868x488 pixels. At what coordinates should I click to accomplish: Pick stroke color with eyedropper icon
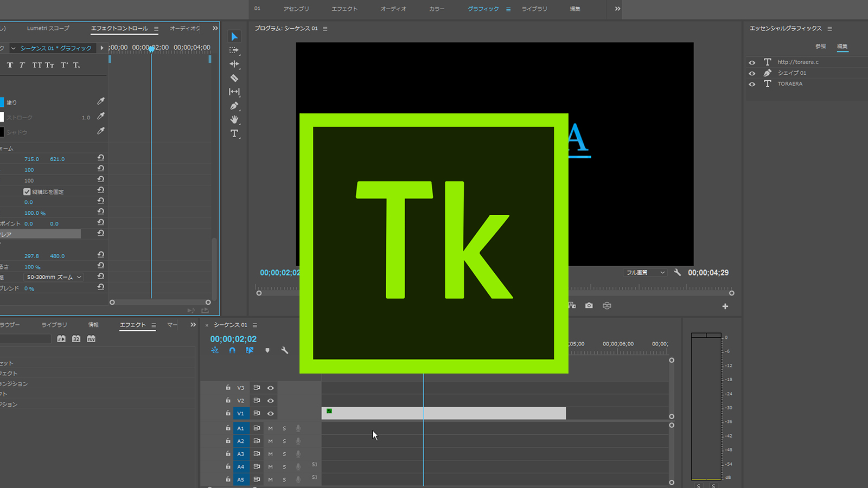click(101, 116)
